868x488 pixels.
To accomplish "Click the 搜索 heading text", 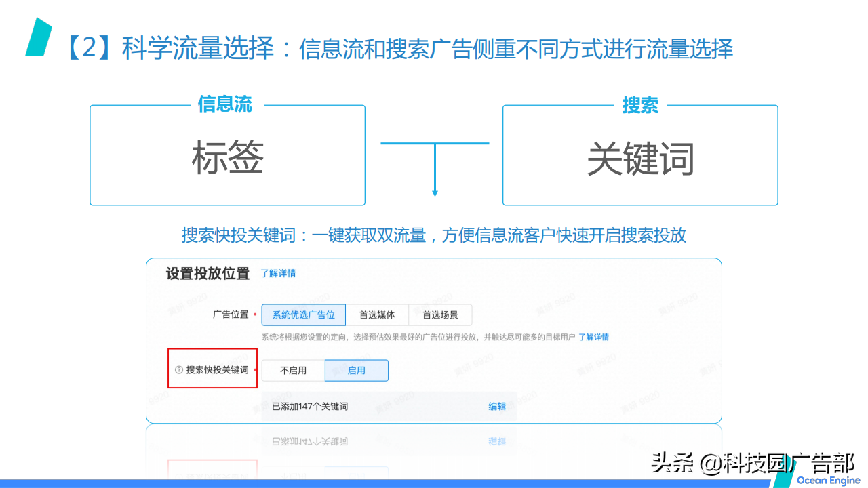I will 640,105.
